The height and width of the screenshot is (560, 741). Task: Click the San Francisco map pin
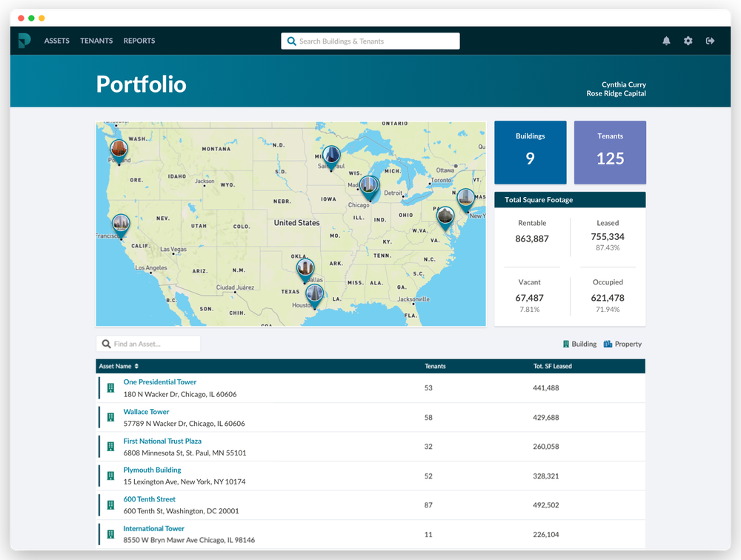121,226
